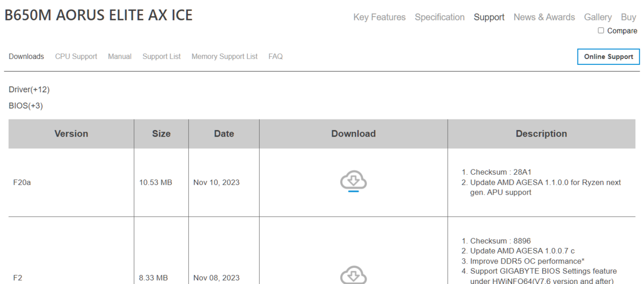The height and width of the screenshot is (284, 644).
Task: Expand the Driver(+12) section
Action: pos(29,89)
